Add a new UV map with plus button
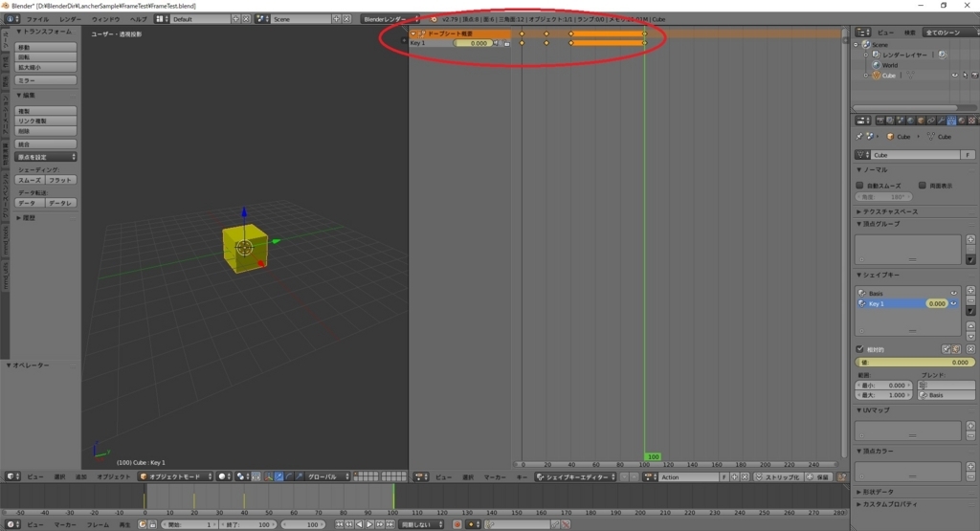The image size is (980, 531). tap(970, 426)
